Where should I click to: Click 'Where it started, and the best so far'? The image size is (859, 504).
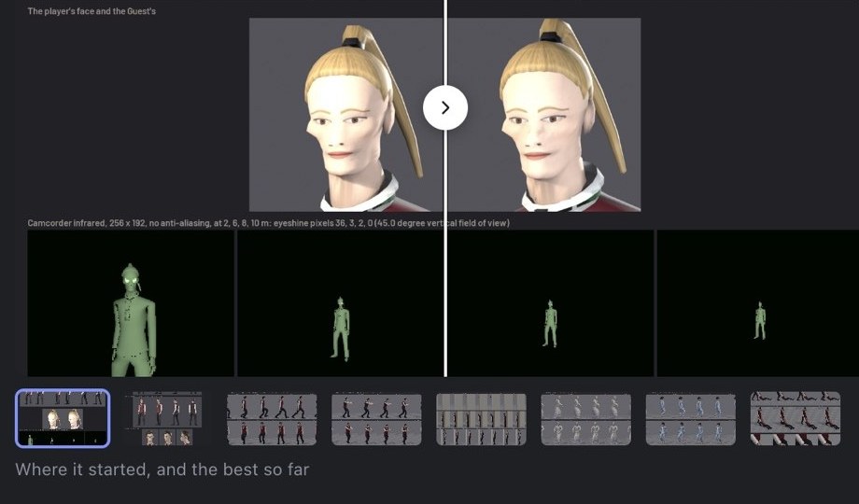coord(162,469)
